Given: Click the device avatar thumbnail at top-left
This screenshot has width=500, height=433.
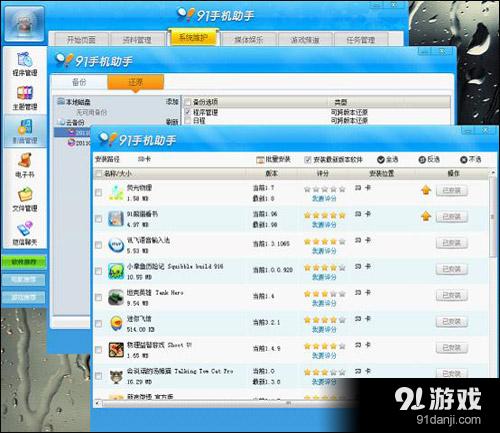Looking at the screenshot, I should click(24, 23).
